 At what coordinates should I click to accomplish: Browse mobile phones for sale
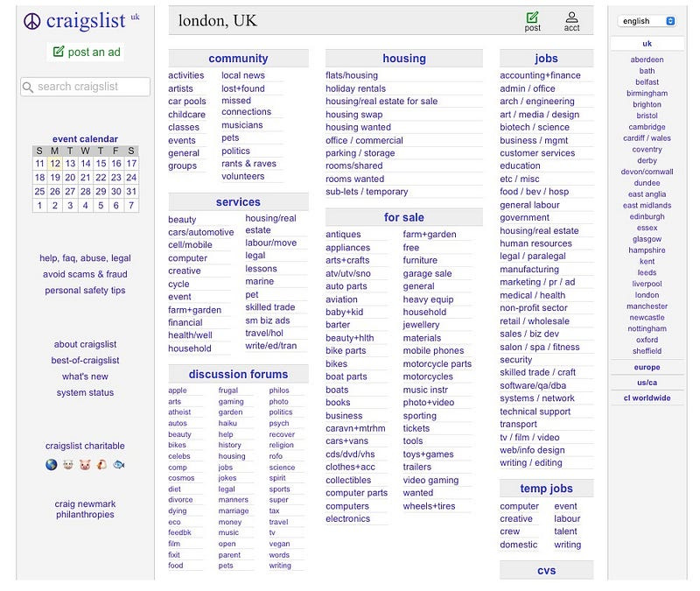[x=433, y=351]
